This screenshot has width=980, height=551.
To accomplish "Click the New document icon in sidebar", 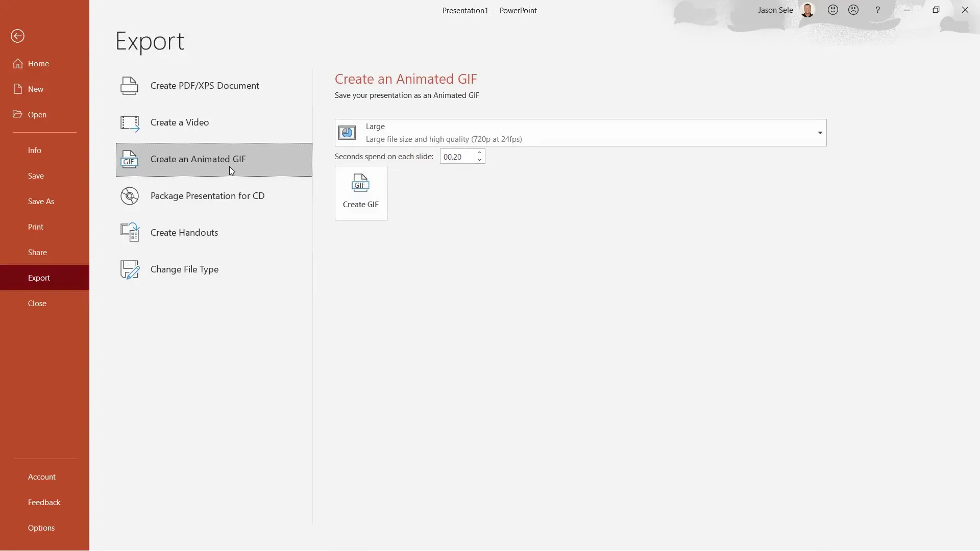I will 18,89.
